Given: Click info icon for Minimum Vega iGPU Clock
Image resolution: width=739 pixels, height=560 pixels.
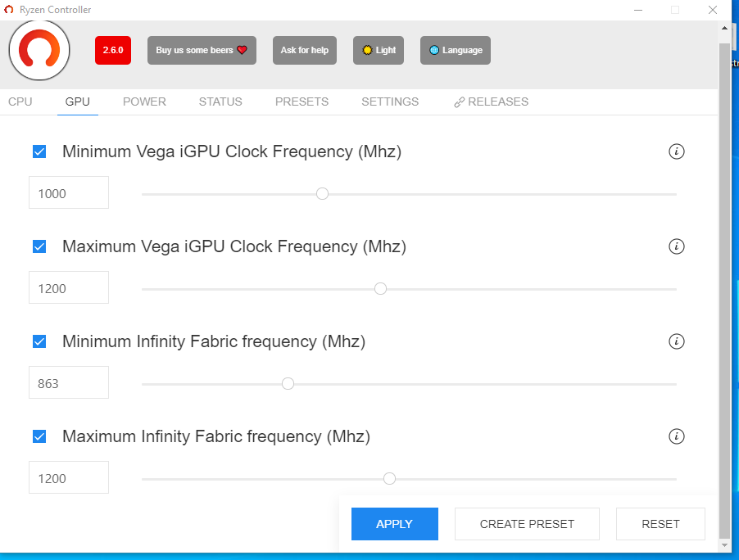Looking at the screenshot, I should pos(676,151).
